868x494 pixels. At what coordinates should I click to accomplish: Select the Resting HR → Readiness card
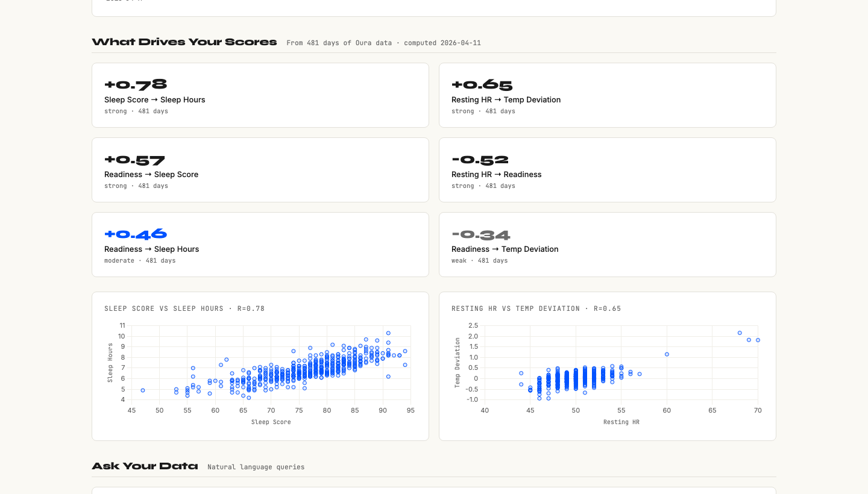[x=608, y=170]
